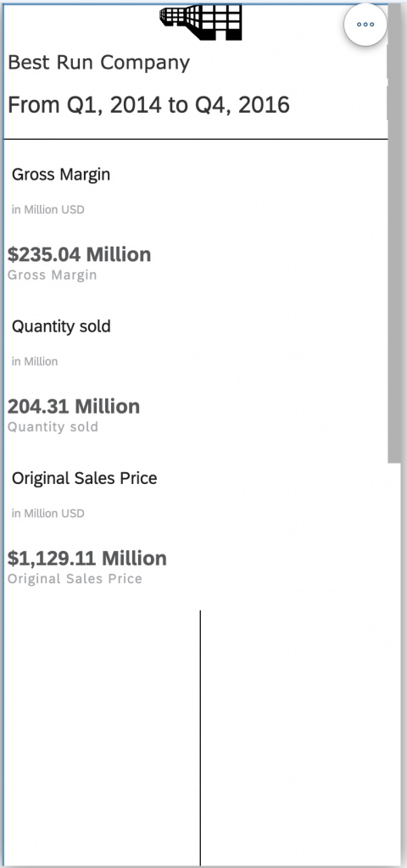This screenshot has width=407, height=868.
Task: Click the building logo image
Action: point(200,23)
